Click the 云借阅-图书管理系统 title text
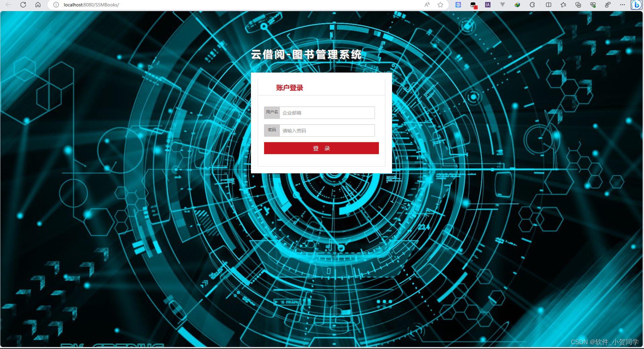Screen dimensions: 644x349 point(306,54)
